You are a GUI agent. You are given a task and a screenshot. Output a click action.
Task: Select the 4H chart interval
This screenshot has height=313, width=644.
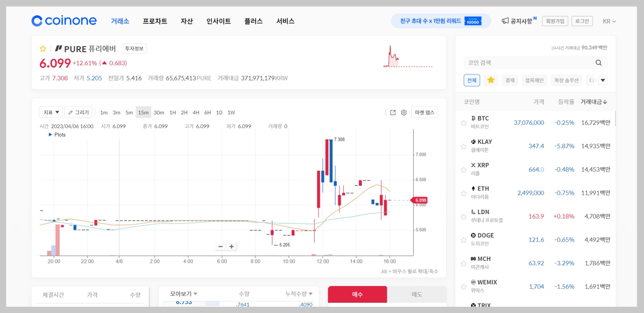[x=196, y=112]
